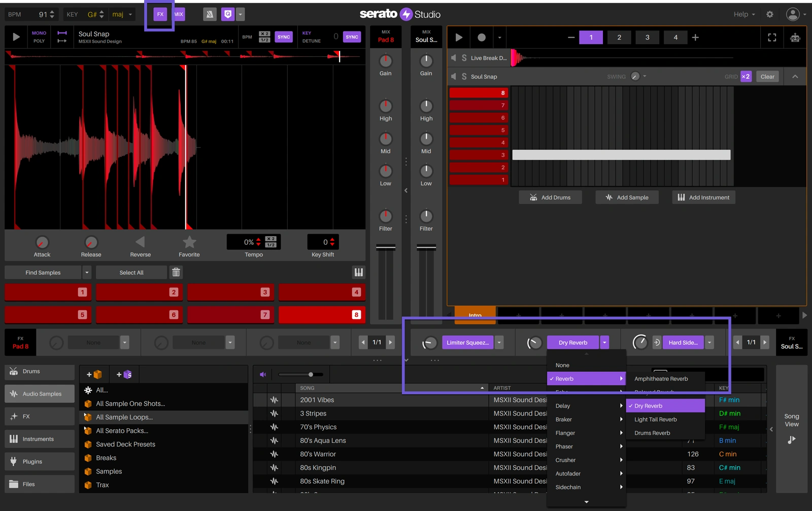Click Add Sample button

click(x=627, y=197)
